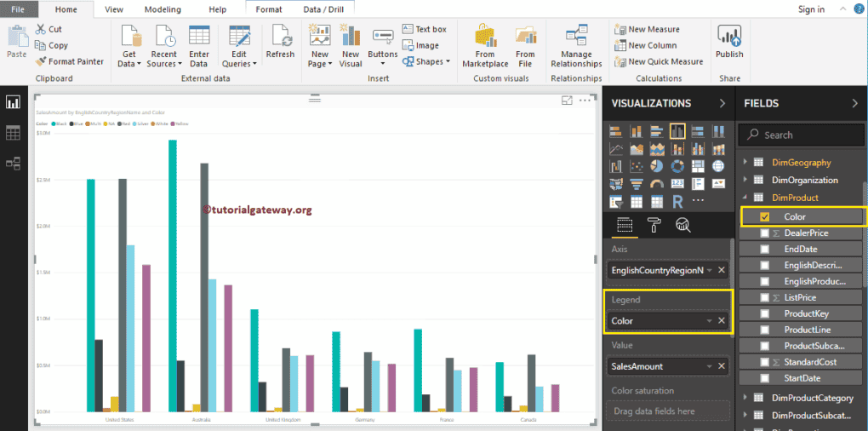Check the DealerPrice field

click(x=765, y=233)
